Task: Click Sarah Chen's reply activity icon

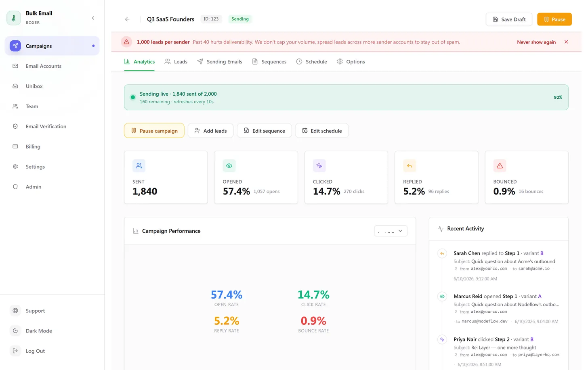Action: pyautogui.click(x=442, y=253)
